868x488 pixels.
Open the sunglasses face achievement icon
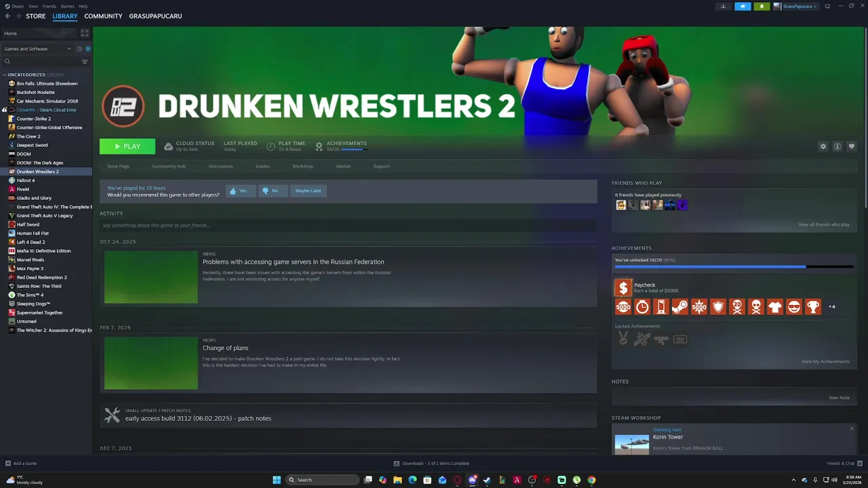[793, 307]
